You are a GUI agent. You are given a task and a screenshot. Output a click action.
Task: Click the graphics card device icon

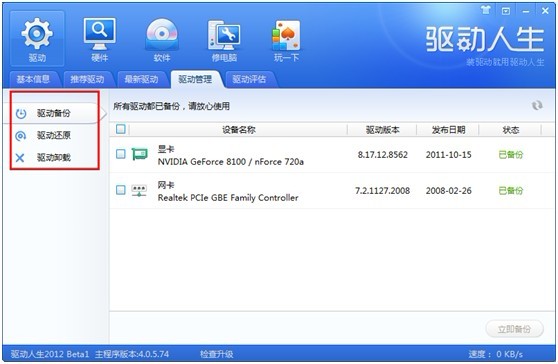coord(140,154)
